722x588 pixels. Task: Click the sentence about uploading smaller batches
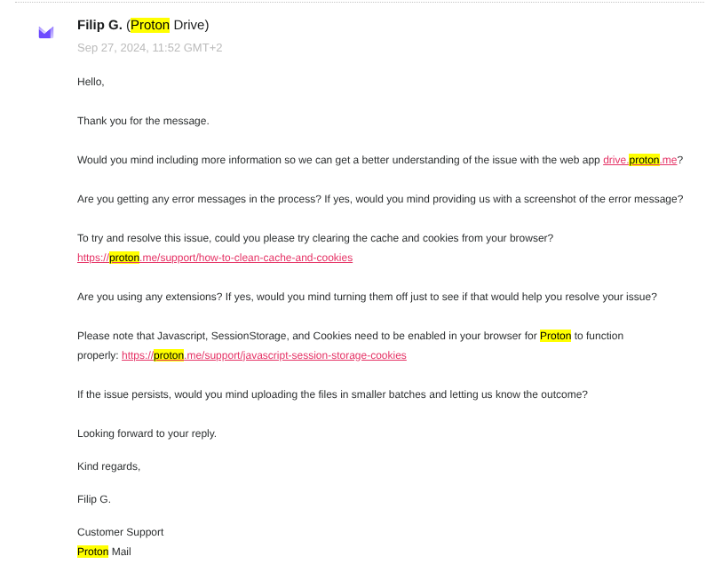[x=332, y=394]
